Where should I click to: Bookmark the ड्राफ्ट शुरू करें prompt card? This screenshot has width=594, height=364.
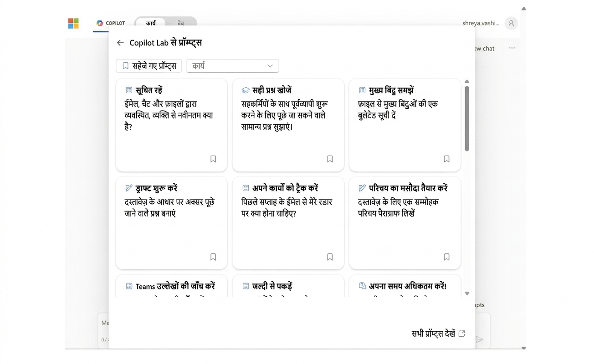(x=213, y=257)
